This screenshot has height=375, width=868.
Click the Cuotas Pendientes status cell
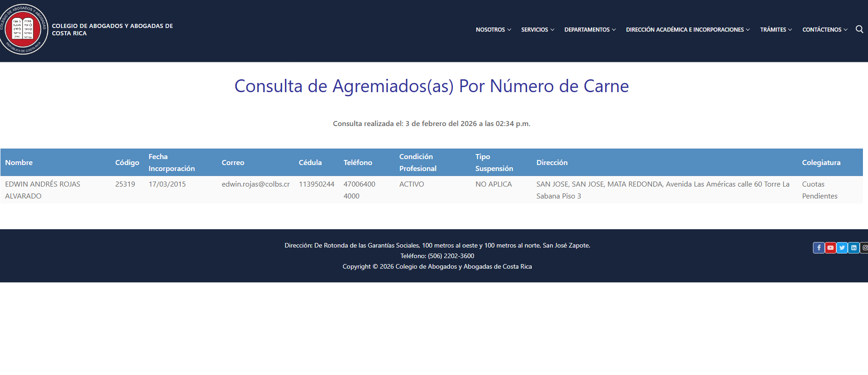[819, 190]
